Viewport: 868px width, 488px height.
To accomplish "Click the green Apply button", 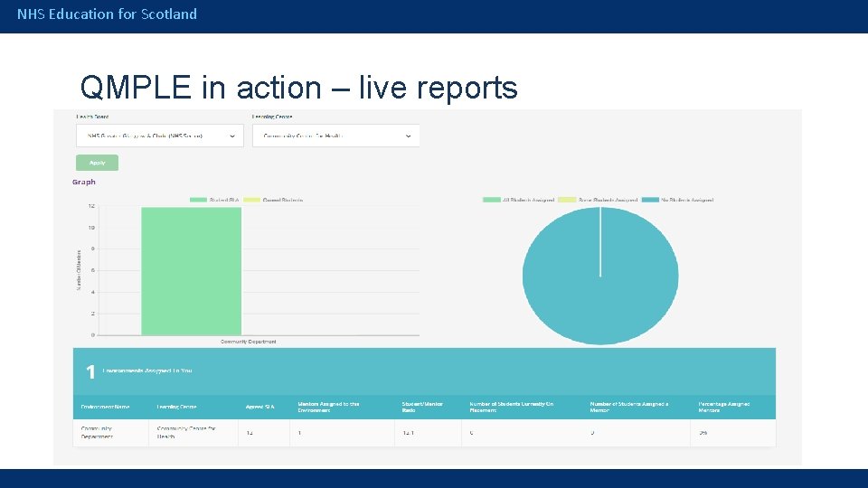I will coord(97,163).
